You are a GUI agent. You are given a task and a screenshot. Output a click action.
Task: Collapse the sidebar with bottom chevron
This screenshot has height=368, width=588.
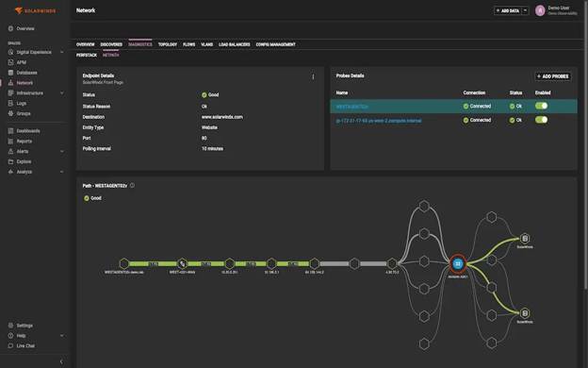tap(61, 361)
